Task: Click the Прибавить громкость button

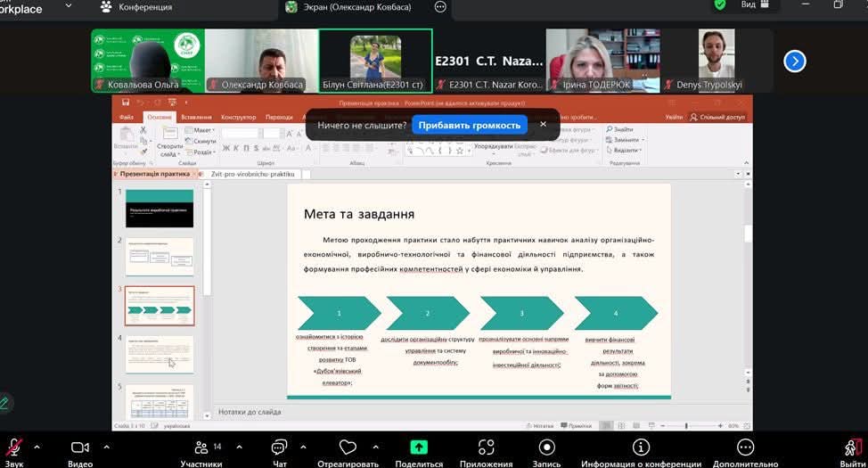Action: coord(469,125)
